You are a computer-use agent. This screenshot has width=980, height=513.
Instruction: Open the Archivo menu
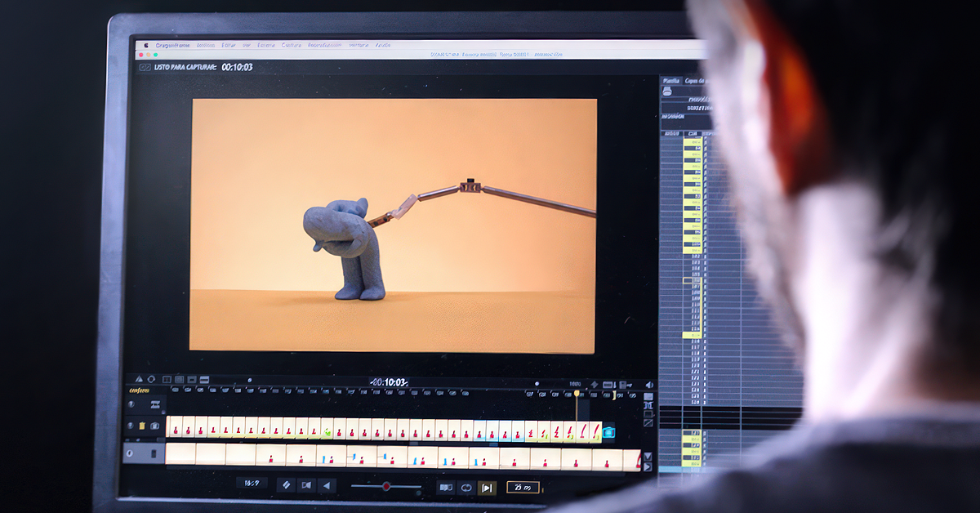point(206,45)
